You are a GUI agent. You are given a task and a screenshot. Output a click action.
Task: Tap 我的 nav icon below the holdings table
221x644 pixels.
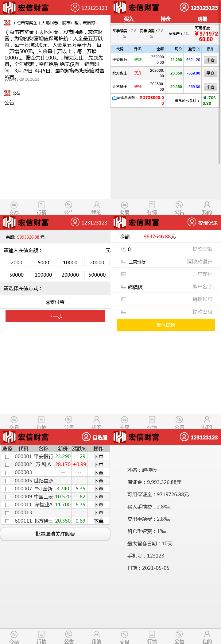(x=207, y=205)
